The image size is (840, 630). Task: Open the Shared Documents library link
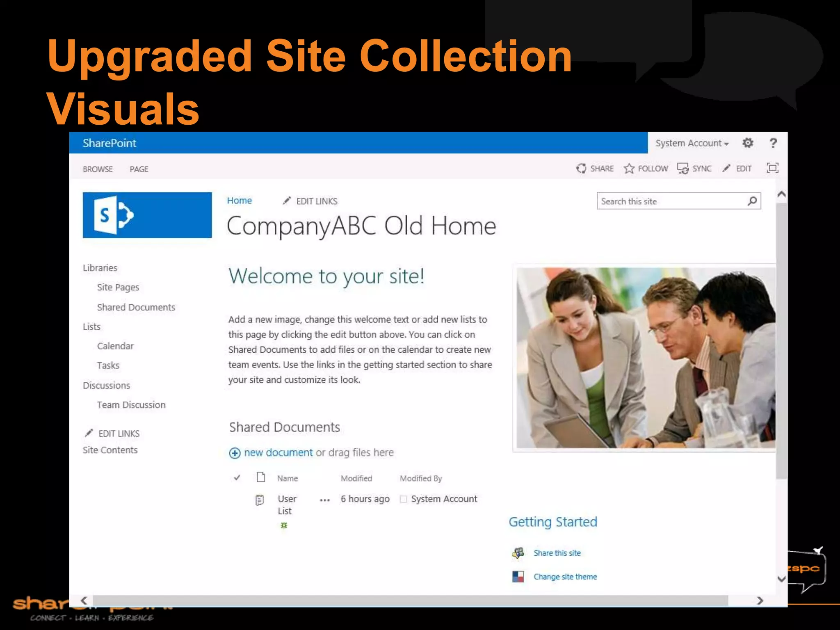click(136, 307)
